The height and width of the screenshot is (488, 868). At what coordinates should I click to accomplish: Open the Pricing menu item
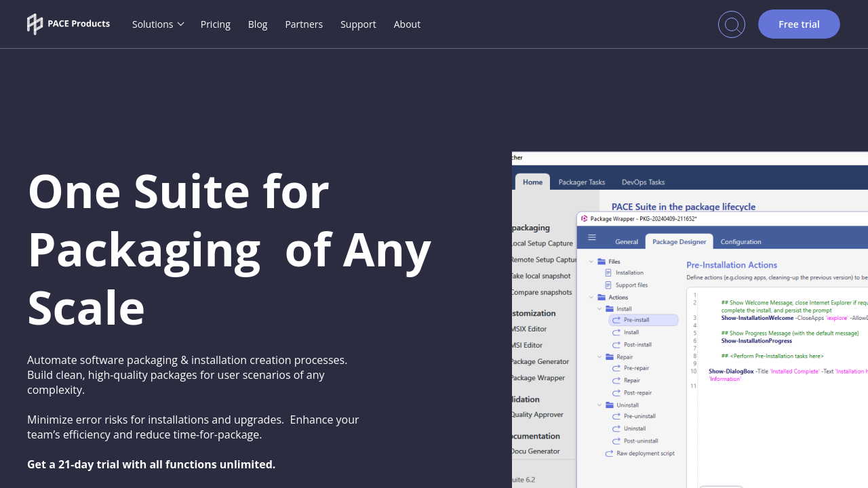pyautogui.click(x=216, y=24)
